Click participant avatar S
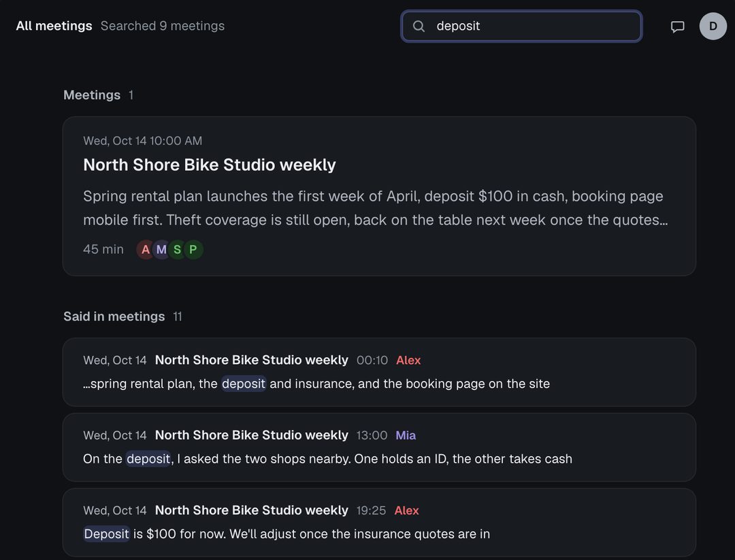735x560 pixels. (x=177, y=249)
